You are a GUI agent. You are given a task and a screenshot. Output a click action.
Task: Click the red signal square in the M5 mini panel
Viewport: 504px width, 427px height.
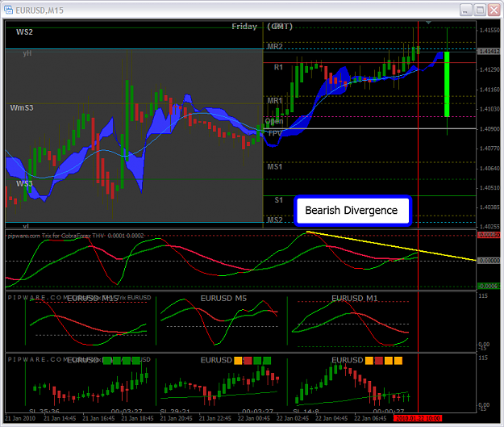pyautogui.click(x=248, y=360)
